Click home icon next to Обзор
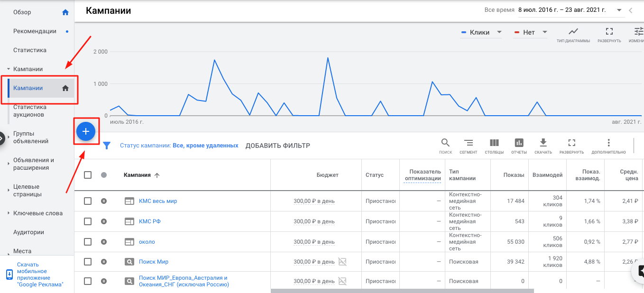644x293 pixels. pos(66,12)
